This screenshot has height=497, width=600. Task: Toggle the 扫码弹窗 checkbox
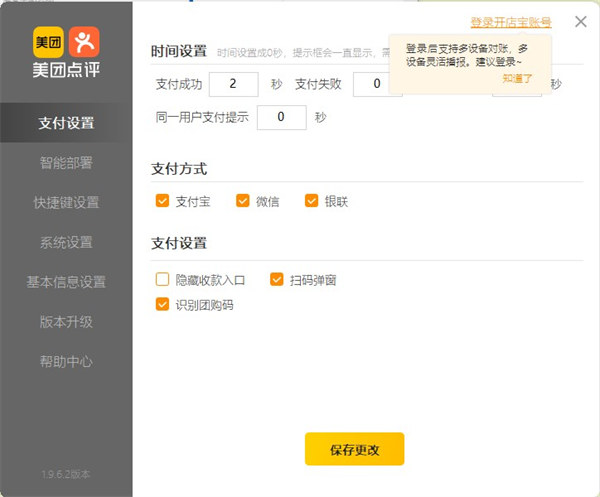(277, 280)
